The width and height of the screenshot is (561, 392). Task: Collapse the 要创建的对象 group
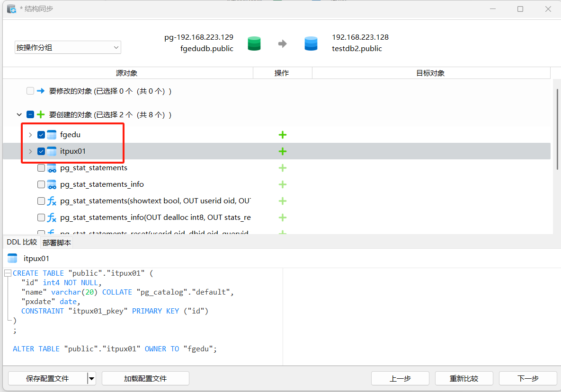pos(19,114)
